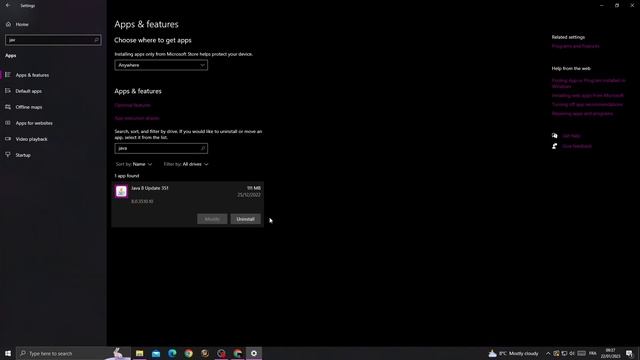640x360 pixels.
Task: Open Apps & features in the sidebar
Action: [32, 75]
